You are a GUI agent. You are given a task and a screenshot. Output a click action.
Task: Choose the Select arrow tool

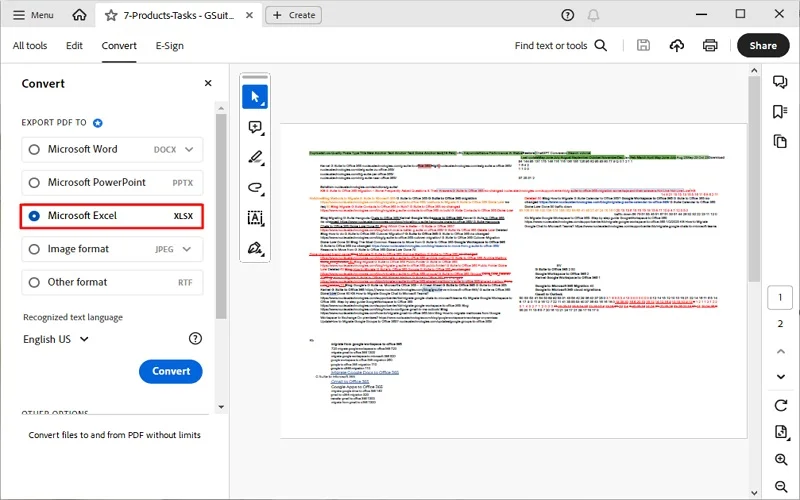point(255,97)
